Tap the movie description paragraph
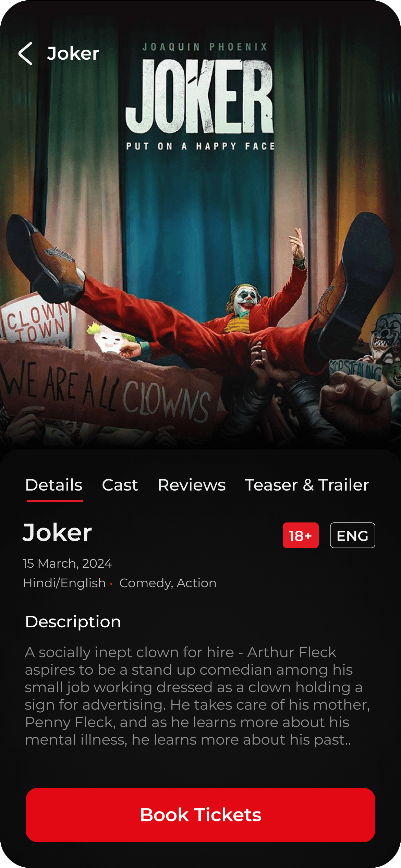 (x=197, y=696)
